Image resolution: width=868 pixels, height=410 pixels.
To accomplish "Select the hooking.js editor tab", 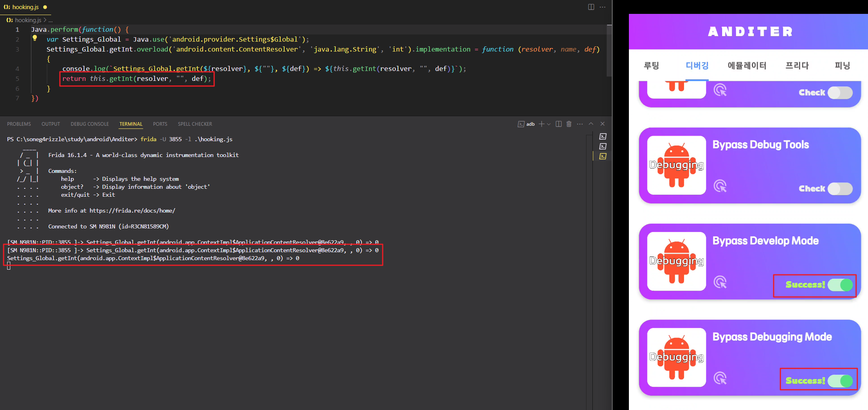I will (x=25, y=7).
